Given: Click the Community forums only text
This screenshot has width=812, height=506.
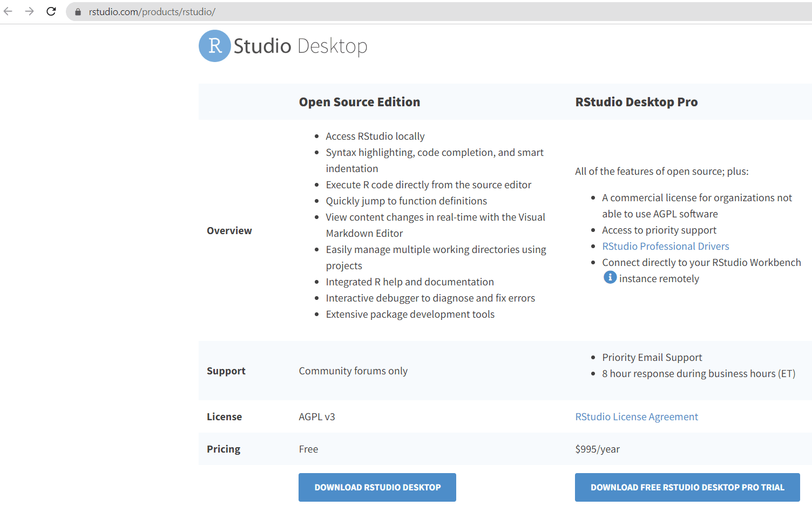Looking at the screenshot, I should [353, 371].
